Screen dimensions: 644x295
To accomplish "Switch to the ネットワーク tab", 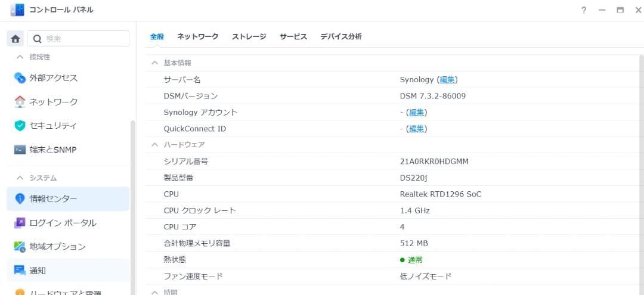I will point(197,36).
